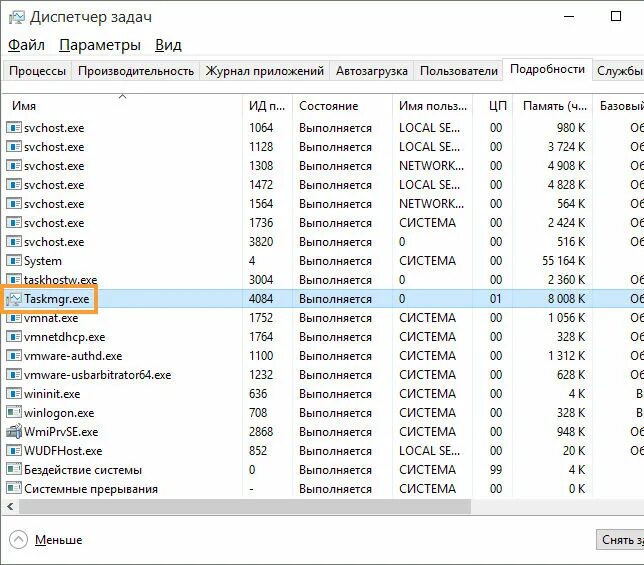The image size is (644, 565).
Task: Click the horizontal scrollbar left arrow
Action: [x=11, y=507]
